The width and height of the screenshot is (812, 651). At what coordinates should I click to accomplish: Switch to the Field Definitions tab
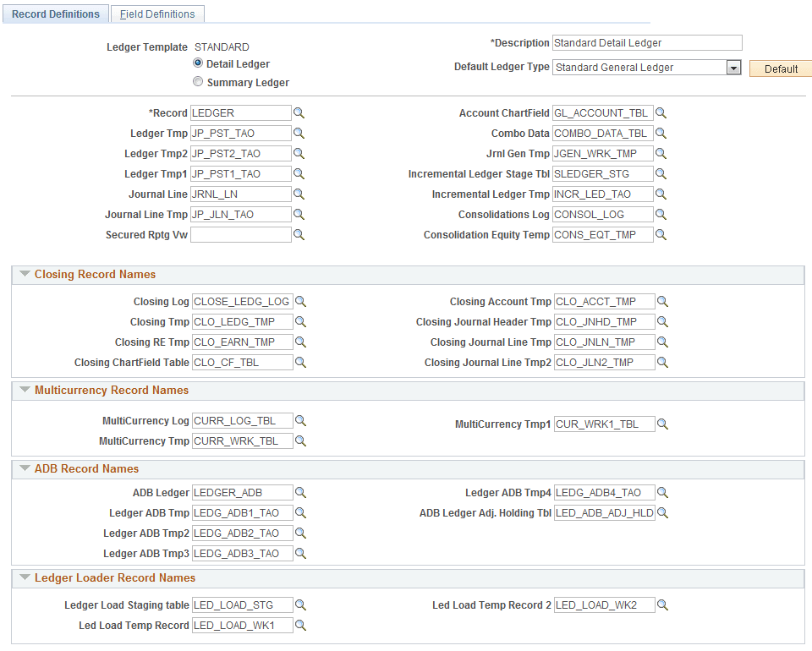click(x=156, y=14)
